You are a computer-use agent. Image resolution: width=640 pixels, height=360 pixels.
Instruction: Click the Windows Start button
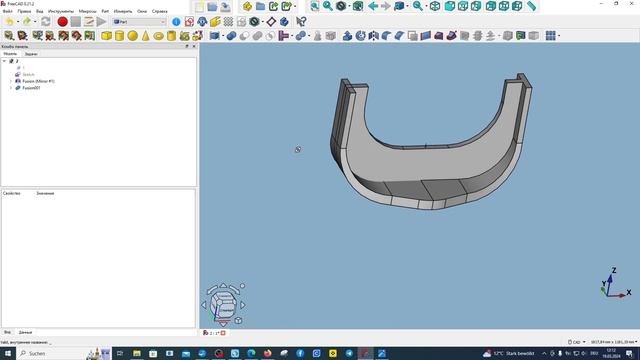pos(7,353)
